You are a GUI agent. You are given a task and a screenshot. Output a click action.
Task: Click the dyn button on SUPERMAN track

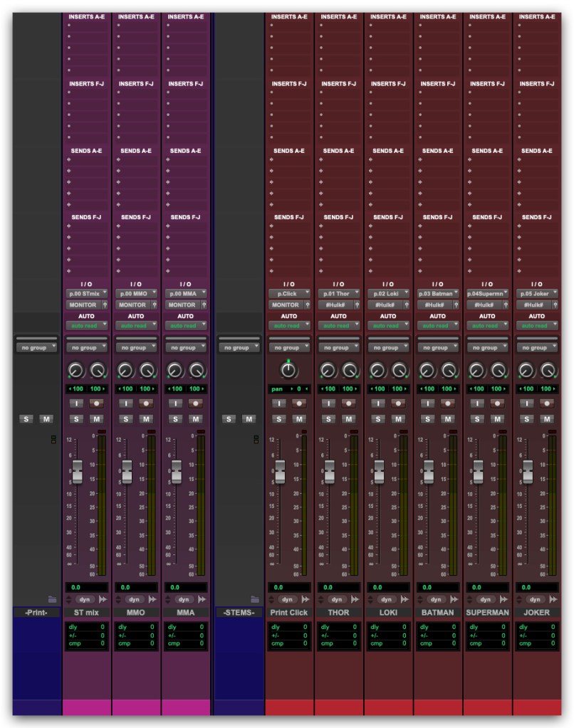pyautogui.click(x=482, y=599)
